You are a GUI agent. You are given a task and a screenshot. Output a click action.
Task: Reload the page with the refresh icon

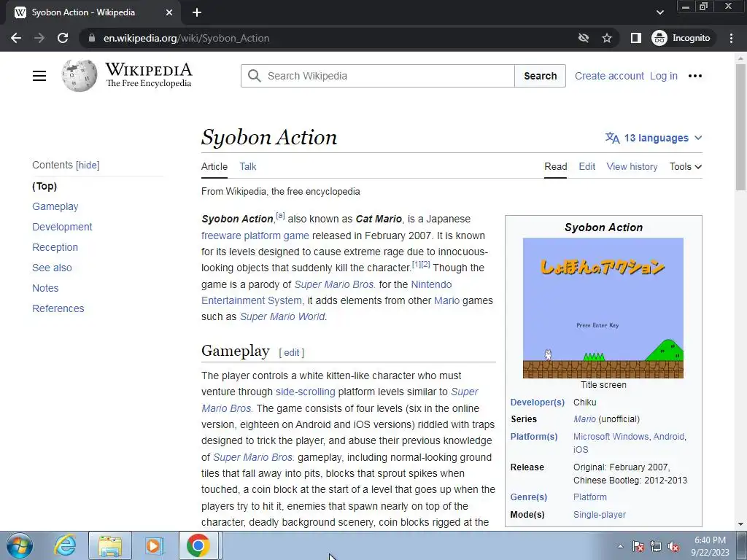click(x=63, y=38)
